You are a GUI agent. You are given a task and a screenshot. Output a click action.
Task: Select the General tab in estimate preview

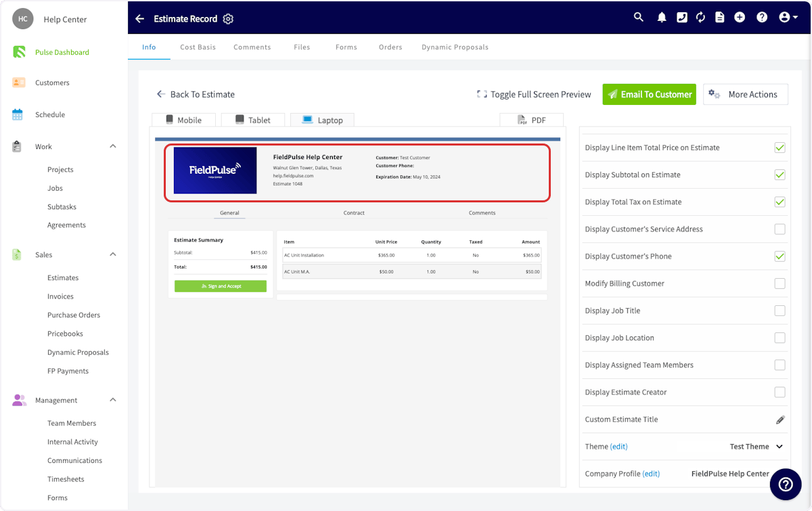pos(229,213)
